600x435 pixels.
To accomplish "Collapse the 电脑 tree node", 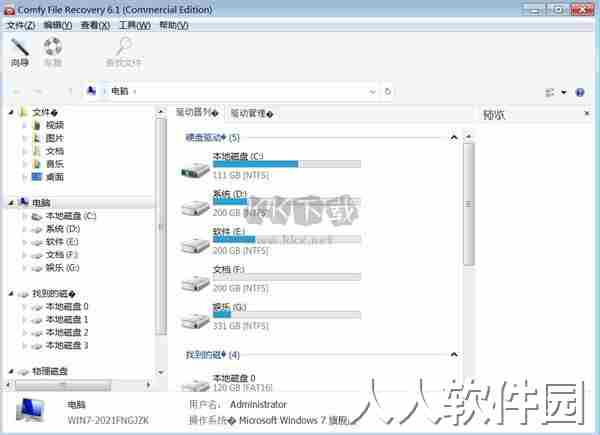I will (11, 202).
